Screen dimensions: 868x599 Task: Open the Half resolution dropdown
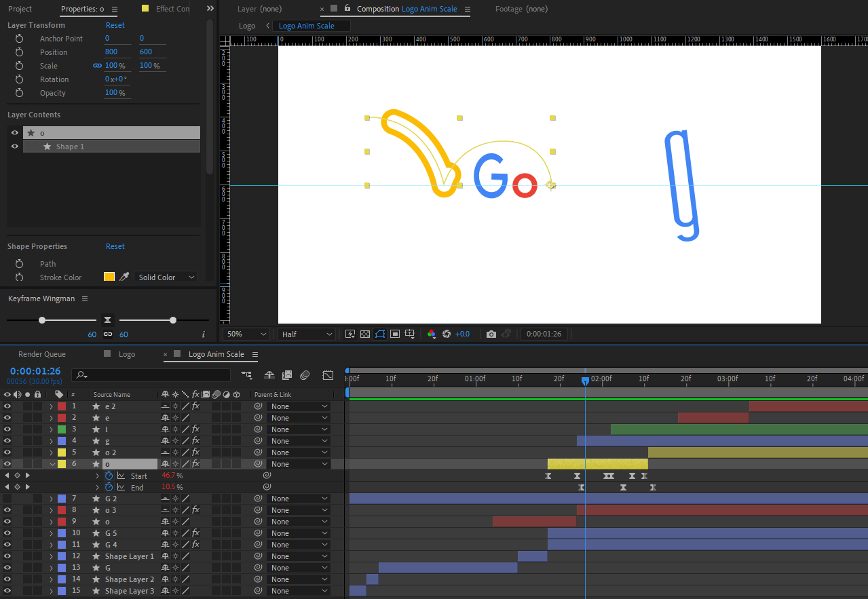coord(307,334)
